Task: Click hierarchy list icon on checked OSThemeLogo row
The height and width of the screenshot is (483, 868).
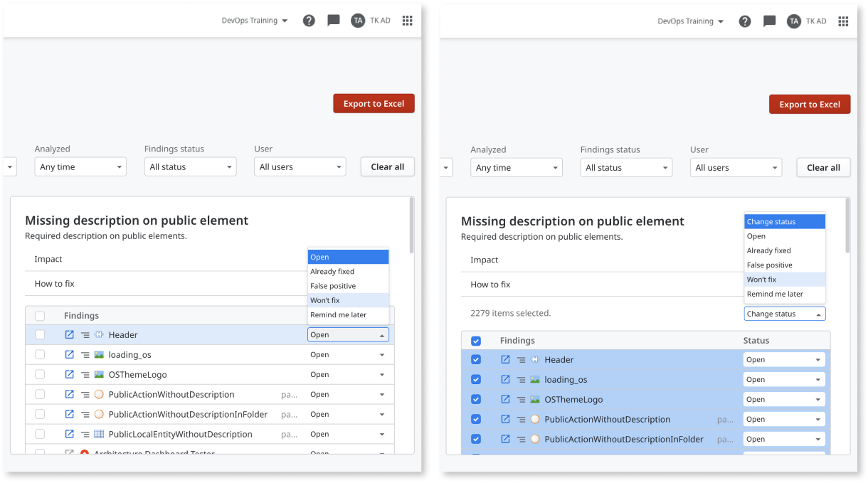Action: pyautogui.click(x=521, y=400)
